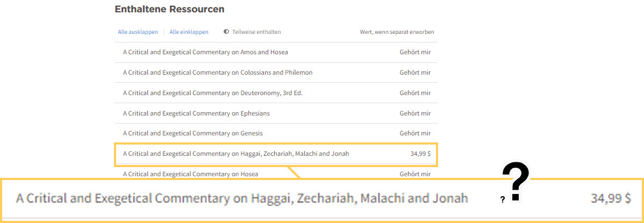This screenshot has height=223, width=644.
Task: Click the Wert, wenn separat erworben column header
Action: coord(397,32)
